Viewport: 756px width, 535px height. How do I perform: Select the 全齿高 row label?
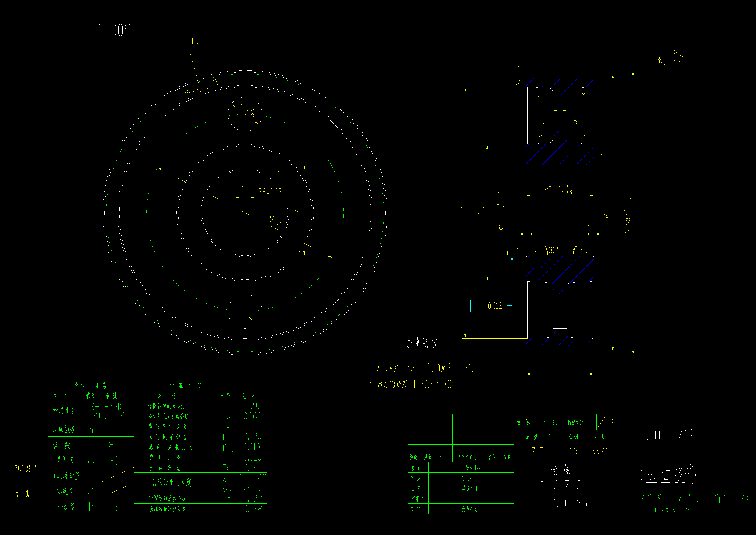pos(66,506)
